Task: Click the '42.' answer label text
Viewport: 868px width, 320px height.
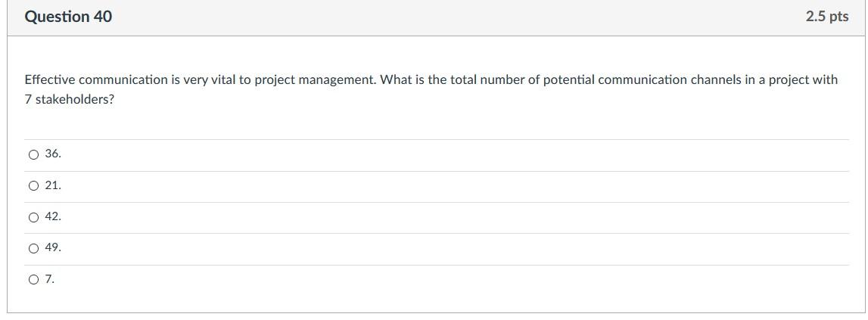Action: click(x=53, y=217)
